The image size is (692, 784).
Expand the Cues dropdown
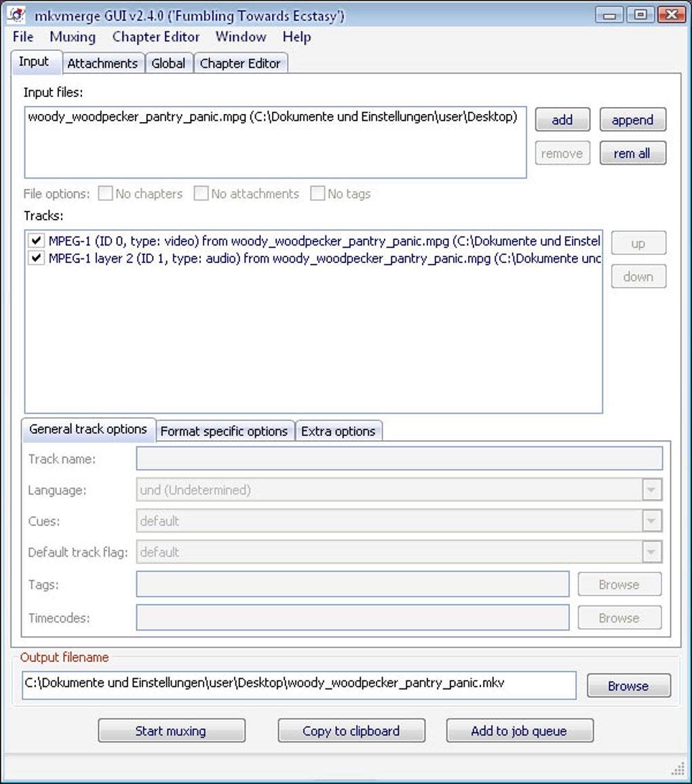652,521
